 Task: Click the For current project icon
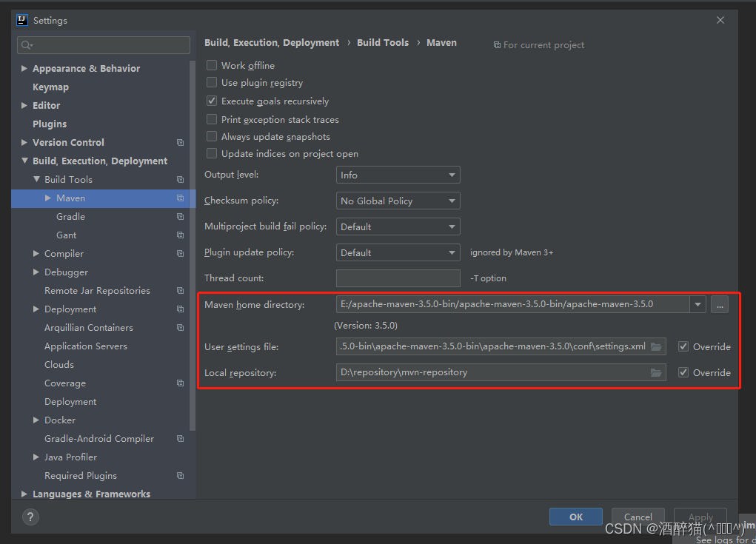(x=497, y=45)
